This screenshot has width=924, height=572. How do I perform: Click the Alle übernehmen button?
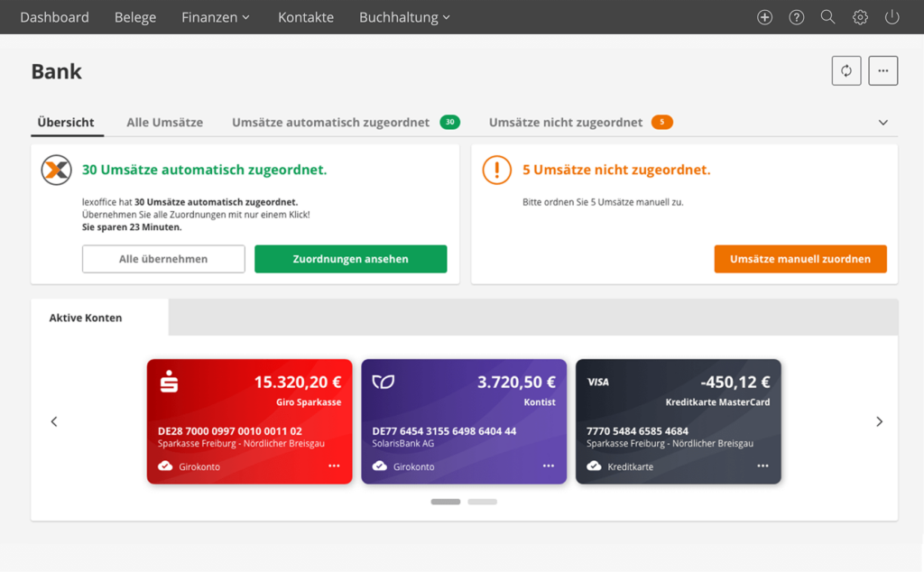(x=163, y=259)
